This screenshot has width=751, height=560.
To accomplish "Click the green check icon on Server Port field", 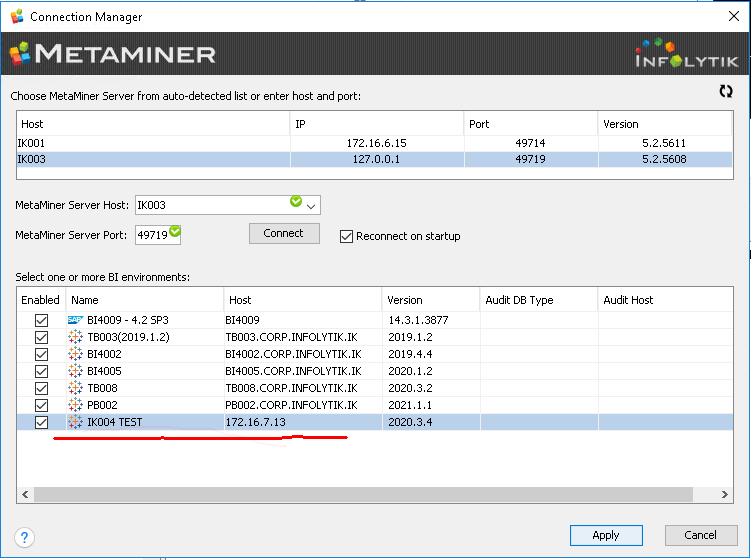I will [175, 231].
